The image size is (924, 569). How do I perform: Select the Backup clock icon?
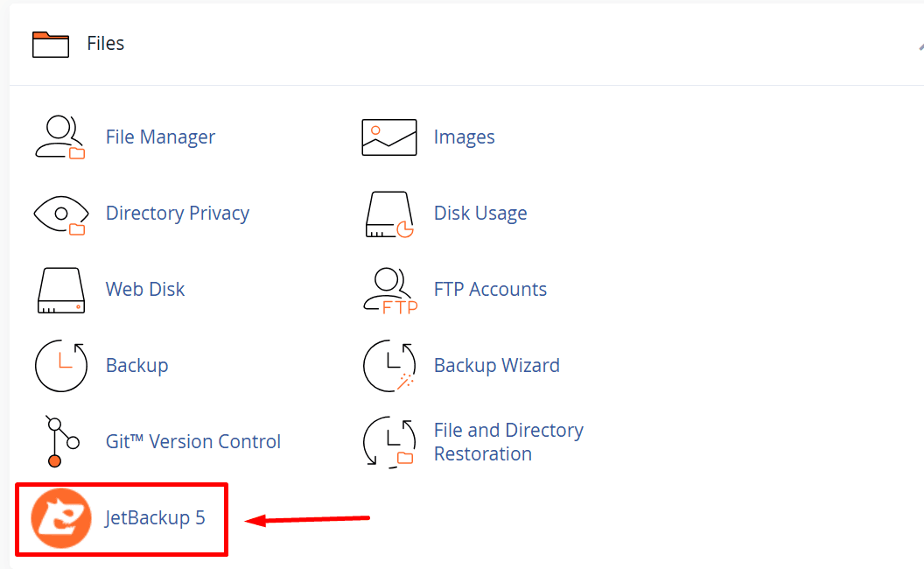60,365
